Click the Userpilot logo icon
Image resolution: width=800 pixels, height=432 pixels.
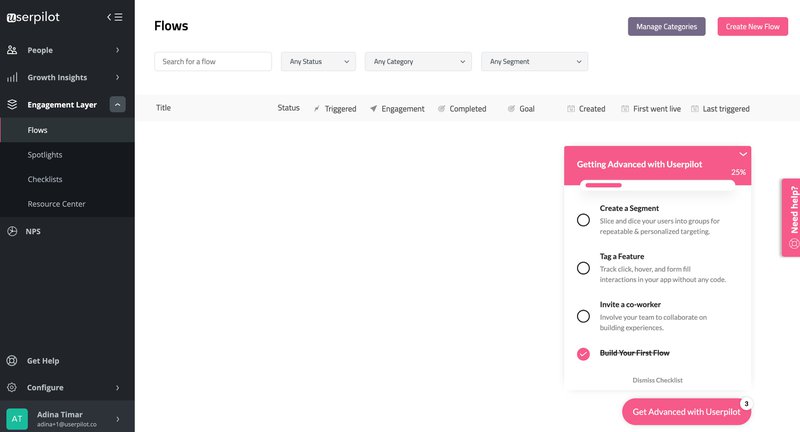[12, 17]
